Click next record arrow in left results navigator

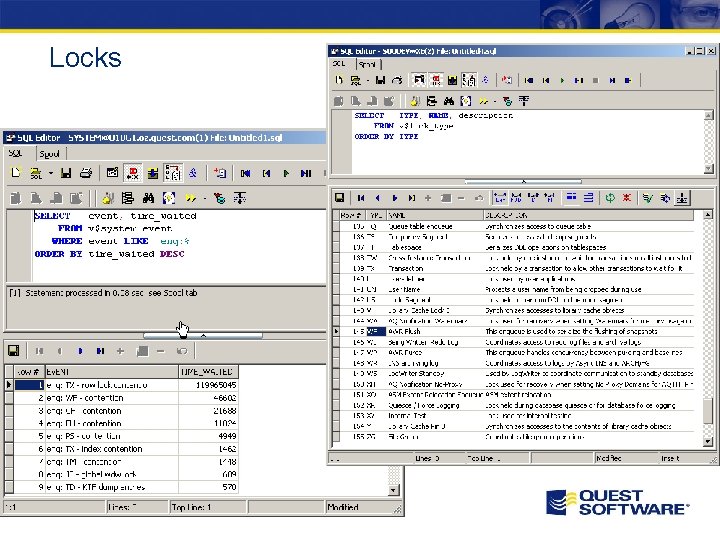coord(80,351)
